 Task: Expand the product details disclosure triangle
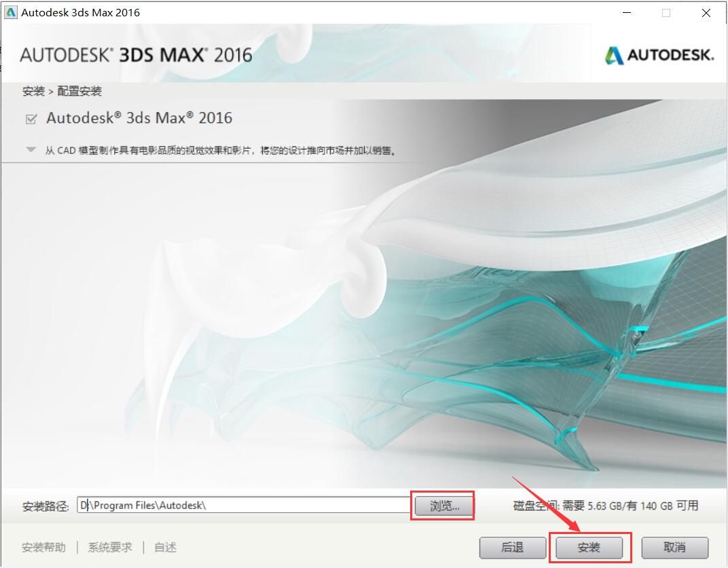tap(31, 149)
